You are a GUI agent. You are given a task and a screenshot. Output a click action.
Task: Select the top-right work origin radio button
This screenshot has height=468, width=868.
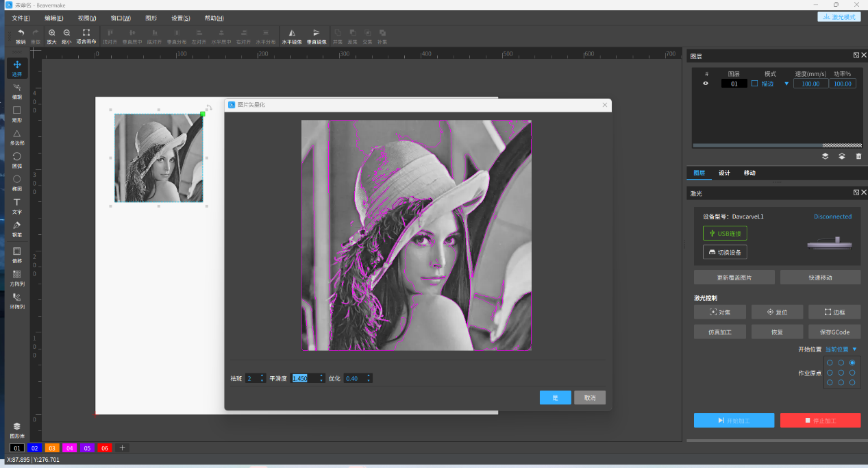point(852,362)
